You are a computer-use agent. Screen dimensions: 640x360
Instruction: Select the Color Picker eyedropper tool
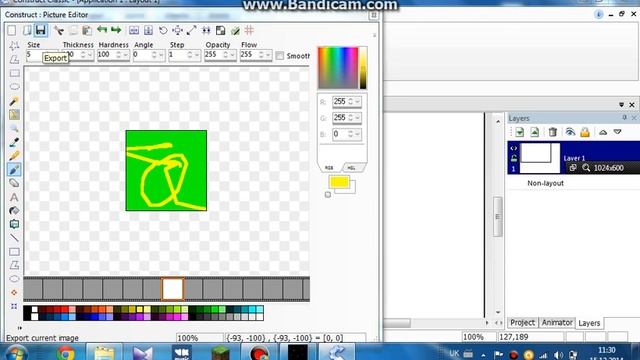coord(14,142)
